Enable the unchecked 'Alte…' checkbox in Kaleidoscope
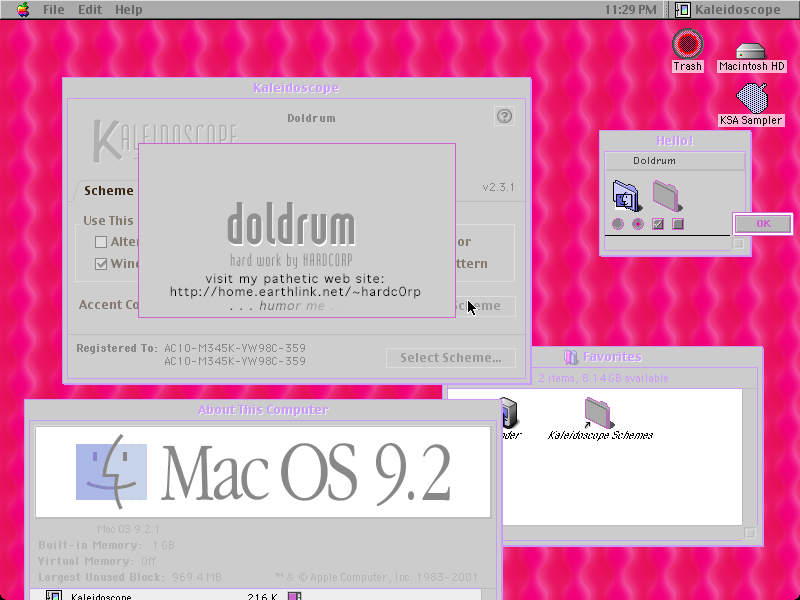Image resolution: width=800 pixels, height=600 pixels. [x=101, y=242]
